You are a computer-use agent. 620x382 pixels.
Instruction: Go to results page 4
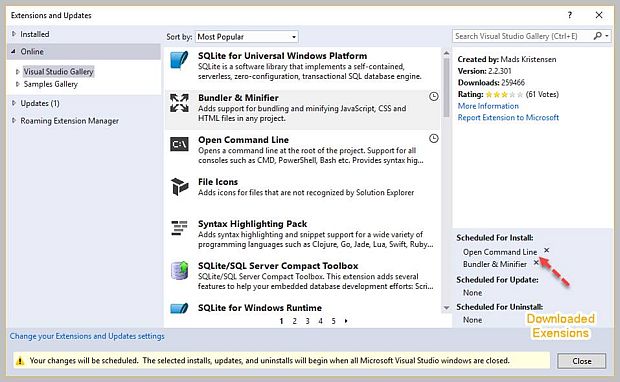(320, 321)
